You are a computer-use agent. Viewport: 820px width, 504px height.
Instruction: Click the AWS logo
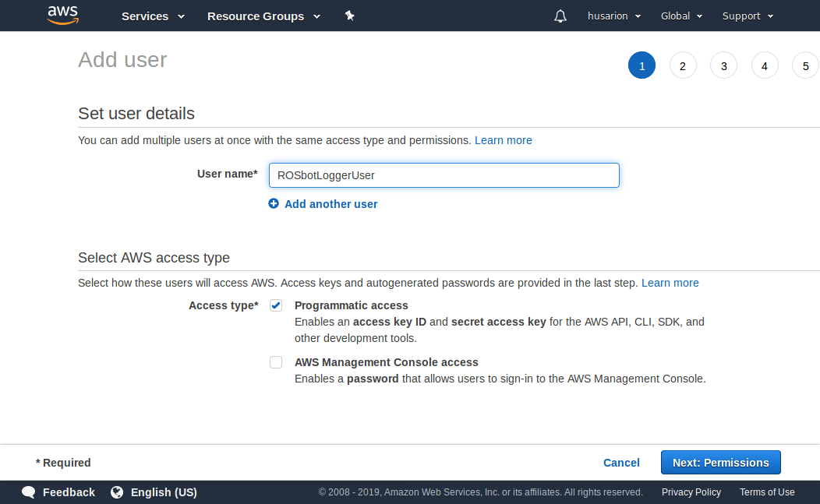coord(63,15)
